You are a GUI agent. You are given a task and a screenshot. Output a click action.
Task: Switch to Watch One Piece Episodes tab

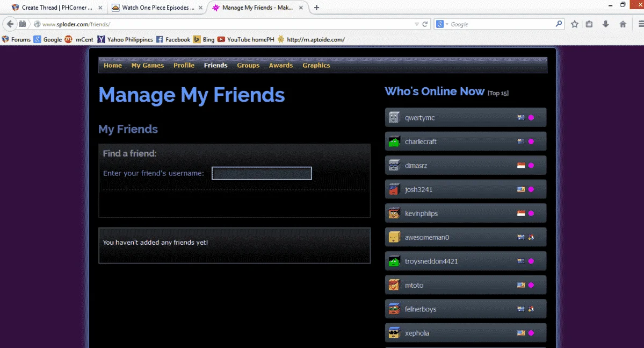(x=157, y=8)
